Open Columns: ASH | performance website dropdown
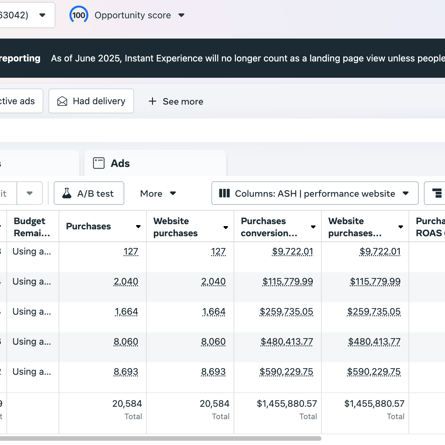445x445 pixels. [315, 193]
